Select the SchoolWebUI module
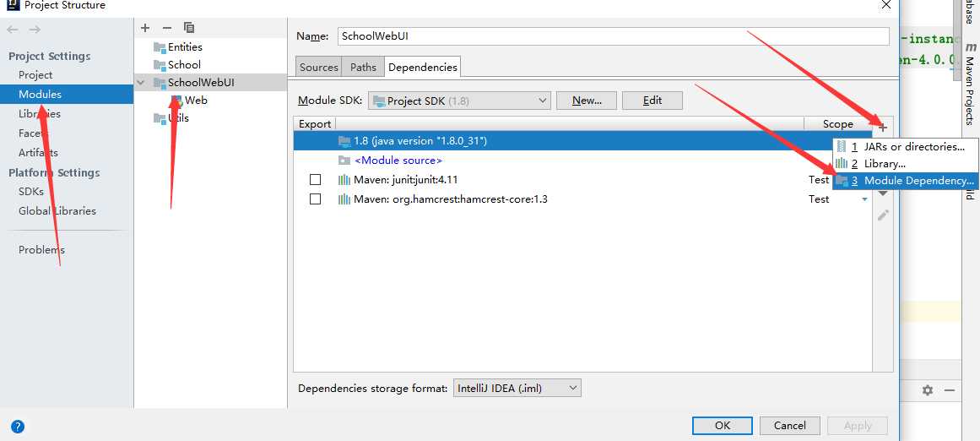The width and height of the screenshot is (980, 441). [x=201, y=83]
